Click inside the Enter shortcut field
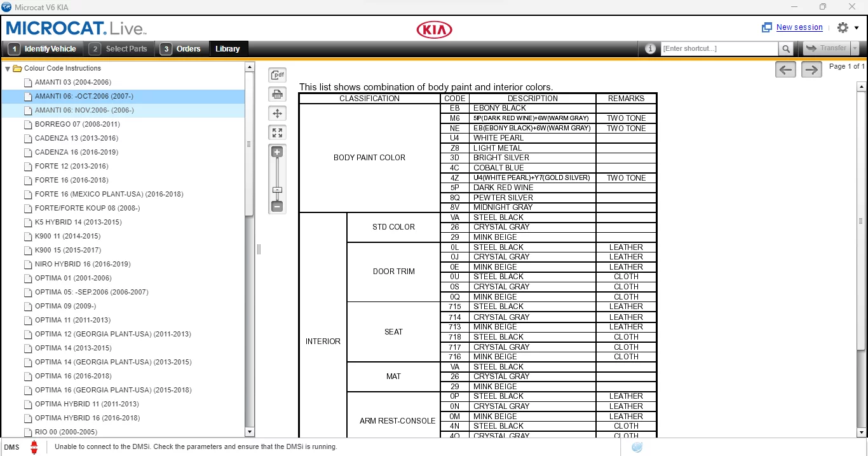 (x=719, y=48)
